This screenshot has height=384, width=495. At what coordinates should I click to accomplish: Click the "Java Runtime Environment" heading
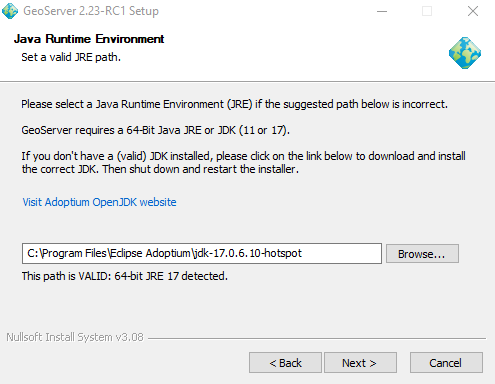89,39
